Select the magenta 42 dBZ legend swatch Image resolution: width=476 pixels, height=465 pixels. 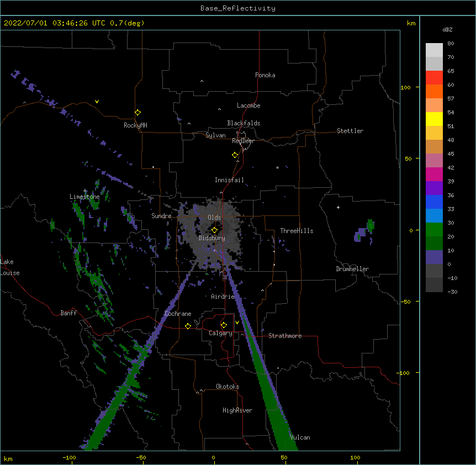434,174
